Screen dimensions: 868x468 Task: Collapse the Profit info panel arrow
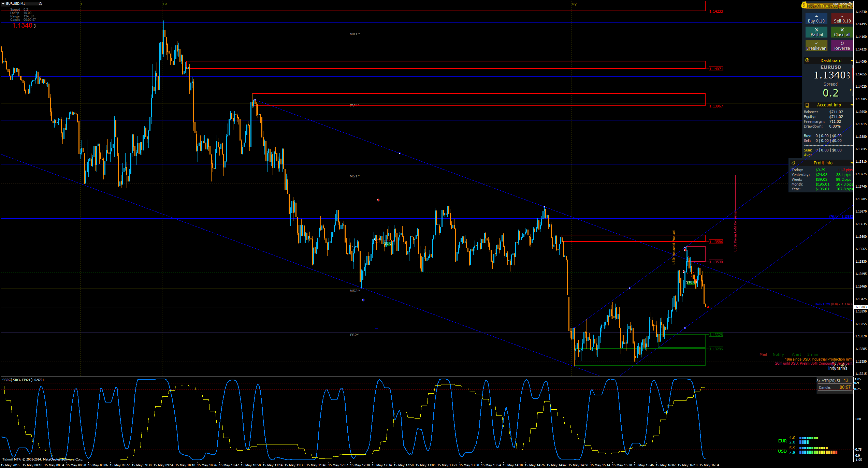click(852, 163)
